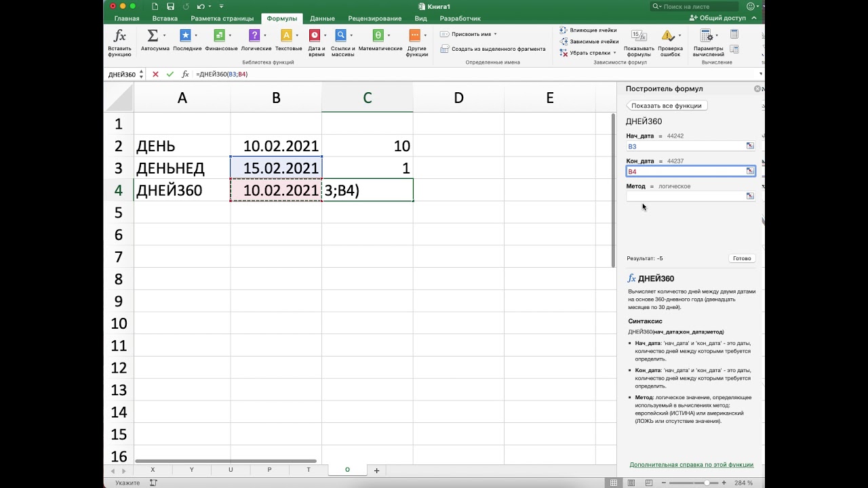Viewport: 868px width, 488px height.
Task: Click the recalculate workbook calculator icon
Action: pos(734,34)
